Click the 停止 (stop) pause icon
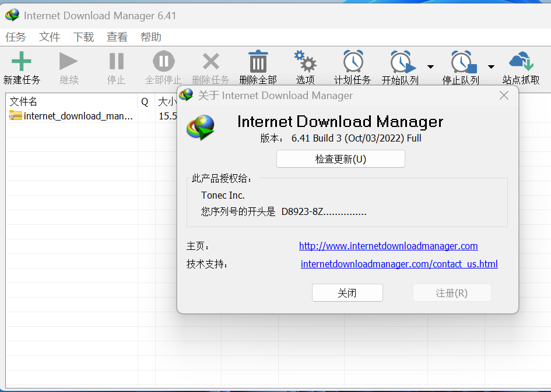The height and width of the screenshot is (392, 551). (116, 61)
